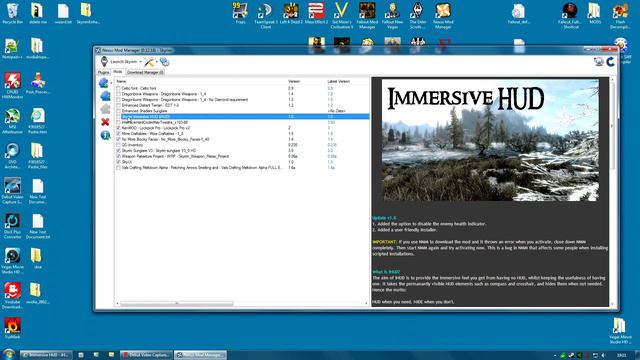Uncheck the KenMOD Lockpick Pro mod

pos(118,128)
